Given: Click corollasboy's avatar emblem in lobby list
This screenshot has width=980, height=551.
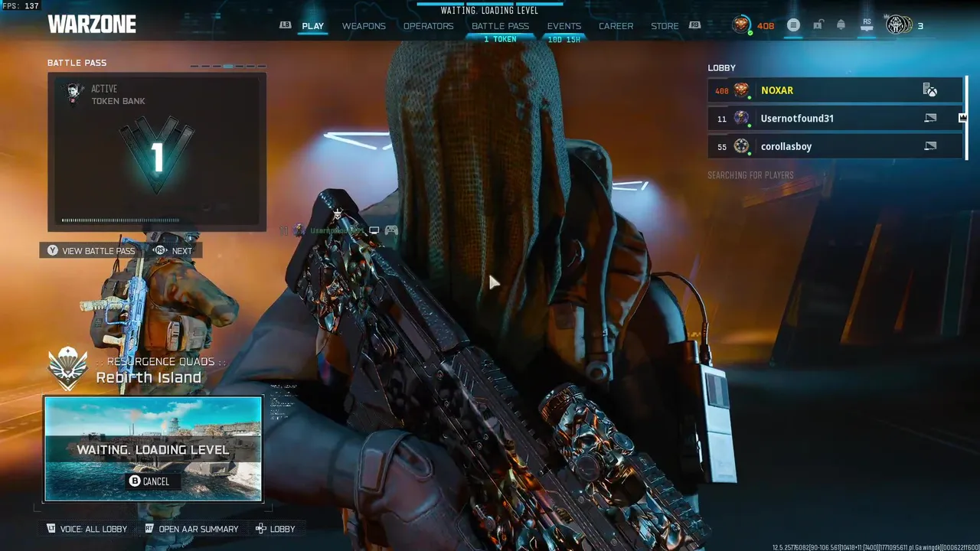Looking at the screenshot, I should (x=741, y=146).
